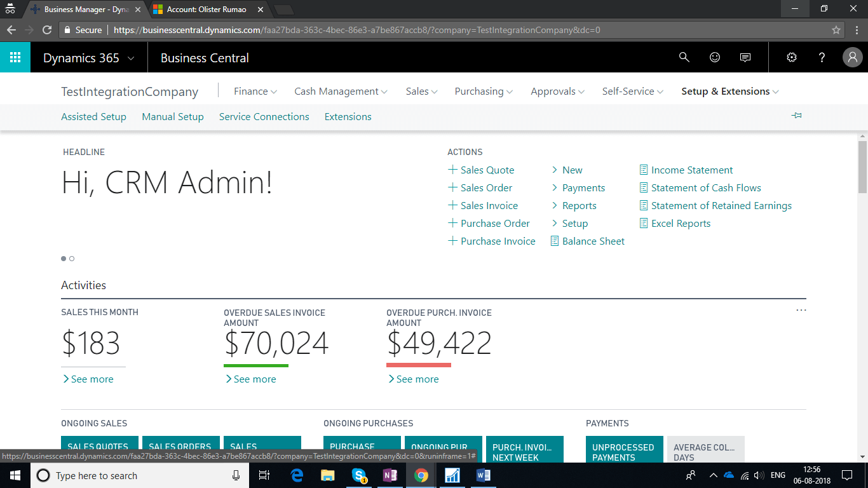Open Word from the Windows taskbar
This screenshot has height=488, width=868.
484,475
